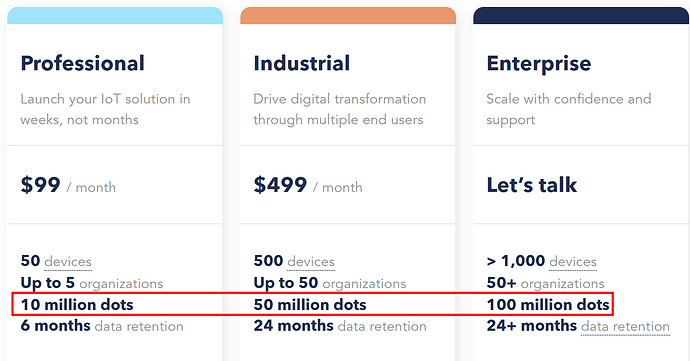This screenshot has width=690, height=361.
Task: Select the 100 million dots feature
Action: 548,305
